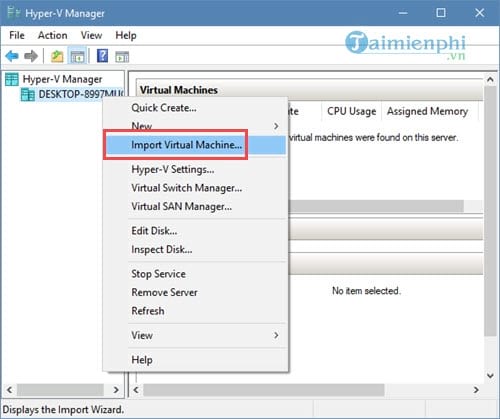Click the Virtual Machines panel header
500x419 pixels.
(x=310, y=90)
